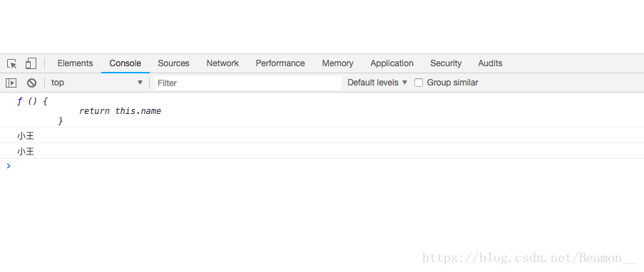
Task: Clear the console with the ban icon
Action: (31, 83)
